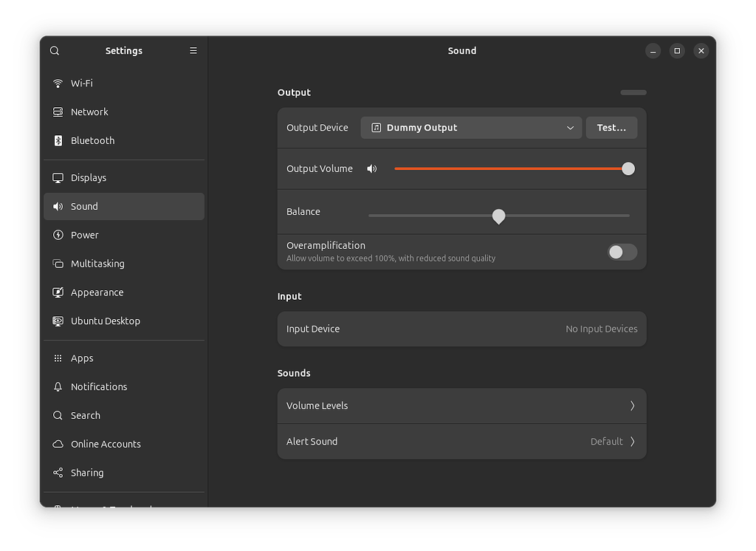Image resolution: width=756 pixels, height=551 pixels.
Task: Select the Wi-Fi settings icon
Action: point(58,83)
